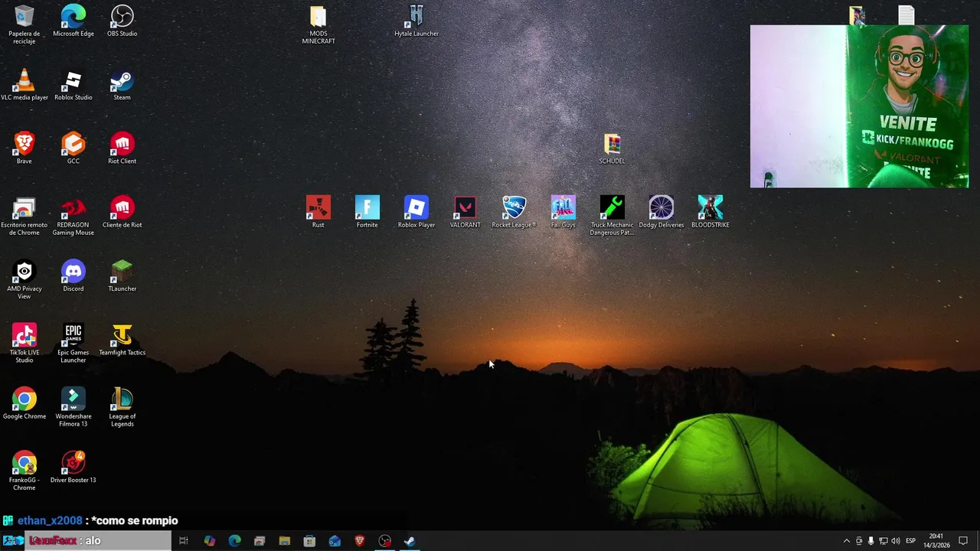Launch the Dodgy Deliveries shortcut
This screenshot has height=551, width=980.
click(x=661, y=212)
